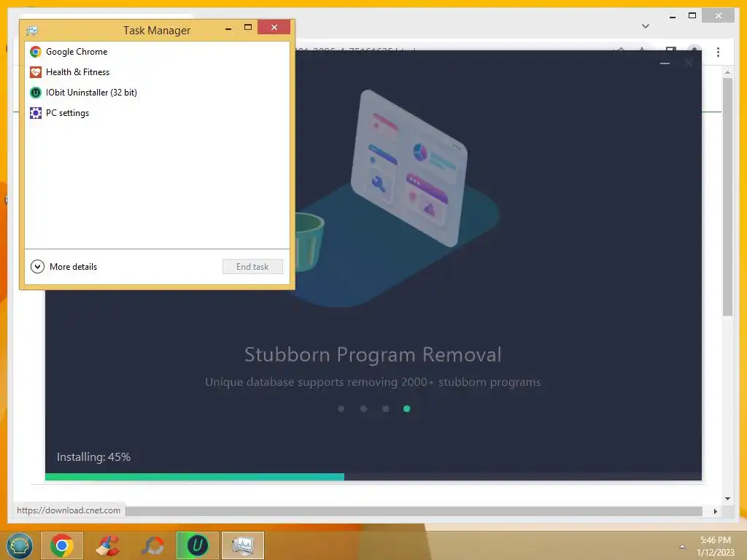Viewport: 747px width, 560px height.
Task: Select the third slide indicator dot
Action: click(x=385, y=408)
